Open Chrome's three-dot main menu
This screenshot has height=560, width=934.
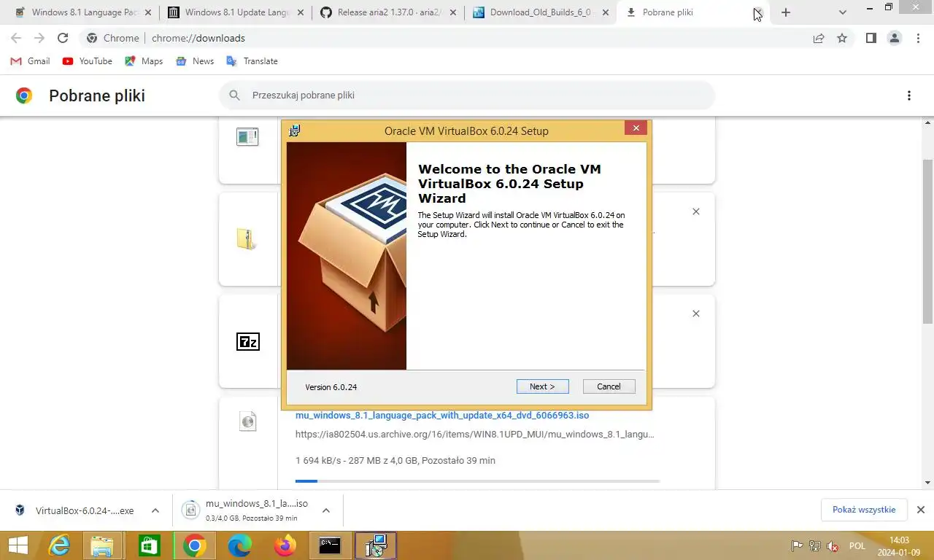tap(918, 38)
